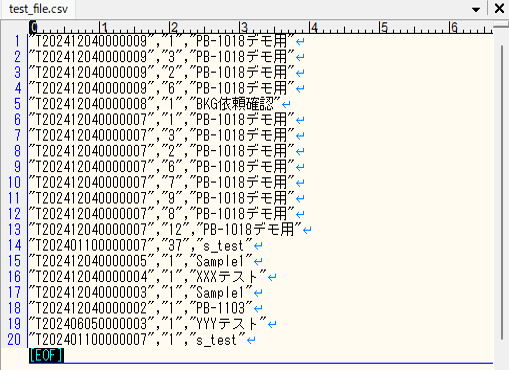This screenshot has height=370, width=509.
Task: Click line number 5
Action: pyautogui.click(x=17, y=104)
